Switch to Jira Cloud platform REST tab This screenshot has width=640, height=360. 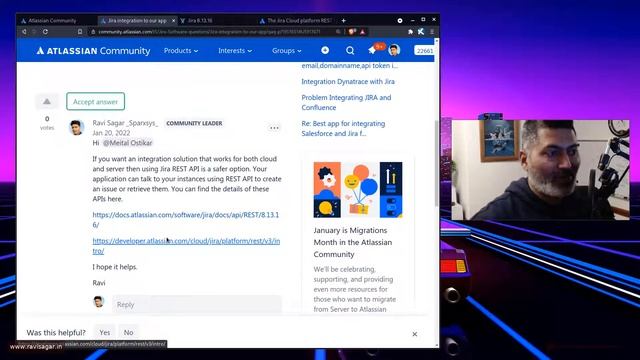coord(299,20)
